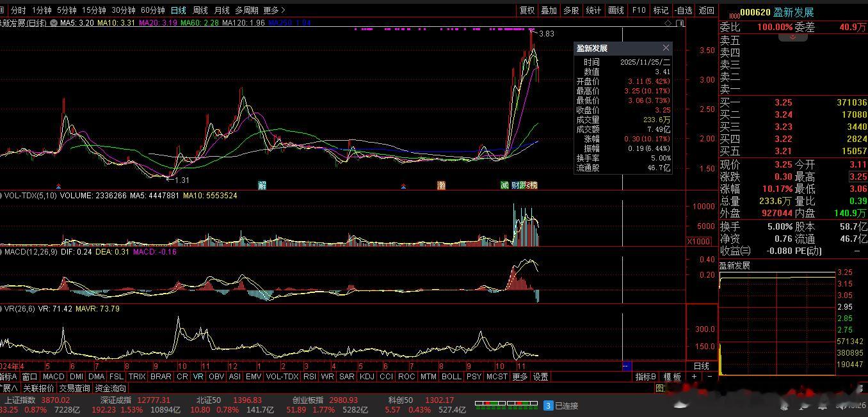Switch to 分时 chart view
This screenshot has width=868, height=417.
[19, 10]
